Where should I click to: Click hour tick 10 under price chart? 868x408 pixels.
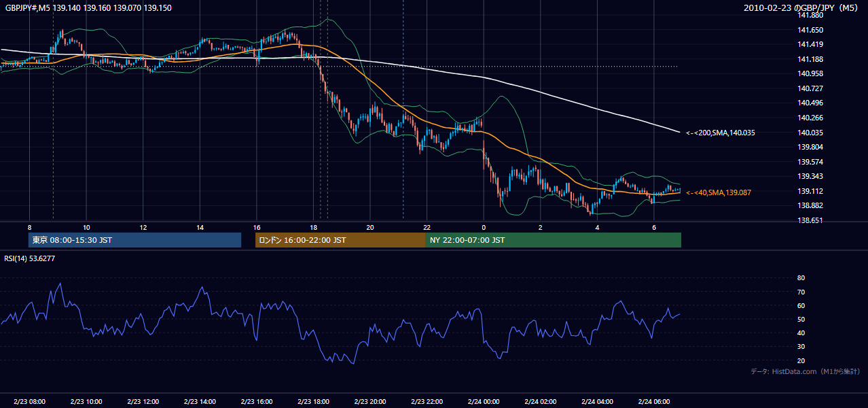click(86, 227)
